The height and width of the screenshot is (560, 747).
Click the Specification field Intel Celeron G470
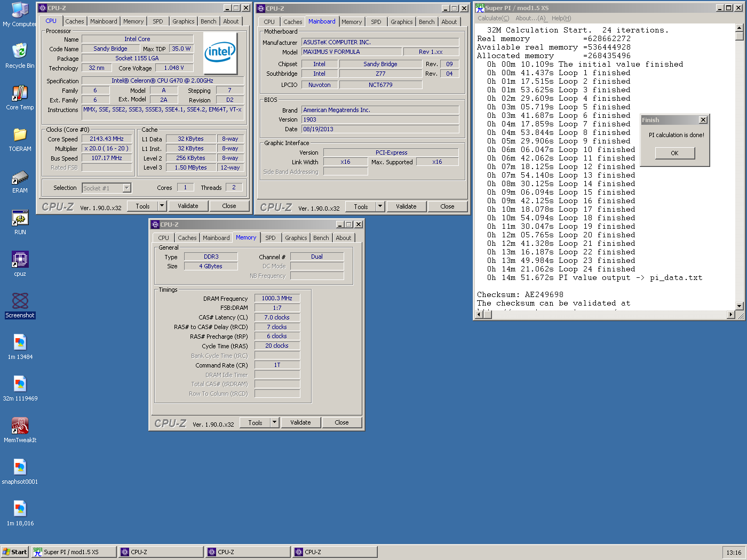(x=163, y=81)
